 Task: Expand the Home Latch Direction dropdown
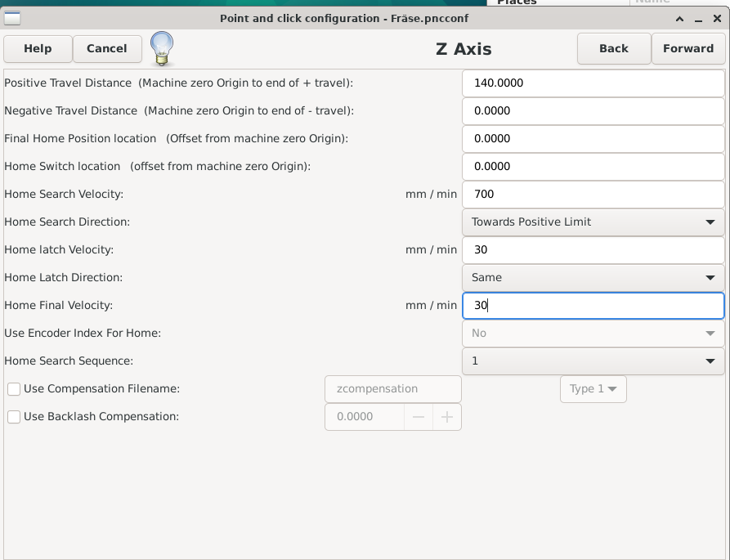click(x=593, y=278)
